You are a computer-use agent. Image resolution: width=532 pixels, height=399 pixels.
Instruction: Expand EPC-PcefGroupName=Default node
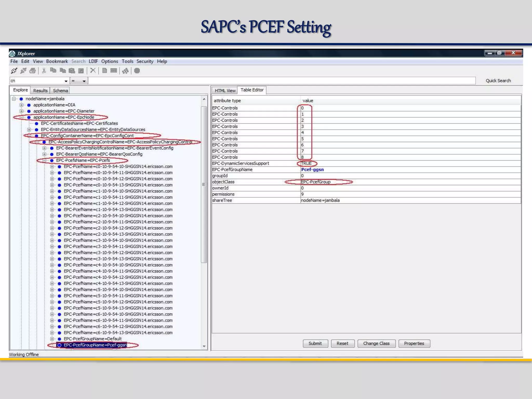click(52, 339)
